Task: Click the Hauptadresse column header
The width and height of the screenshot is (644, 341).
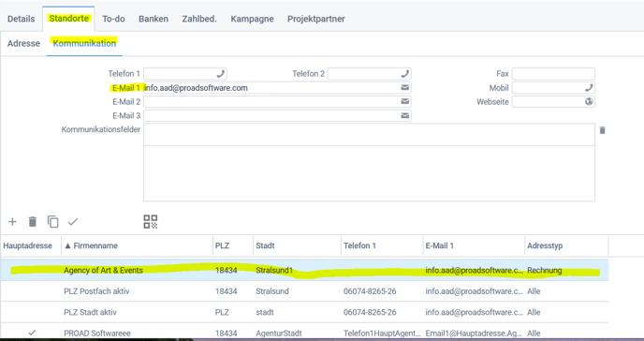Action: [x=27, y=245]
